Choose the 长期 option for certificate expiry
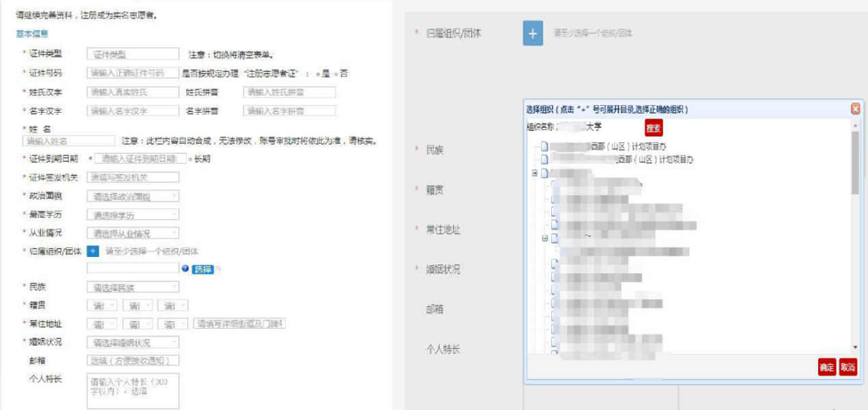Screen dimensions: 868x410 pos(190,159)
